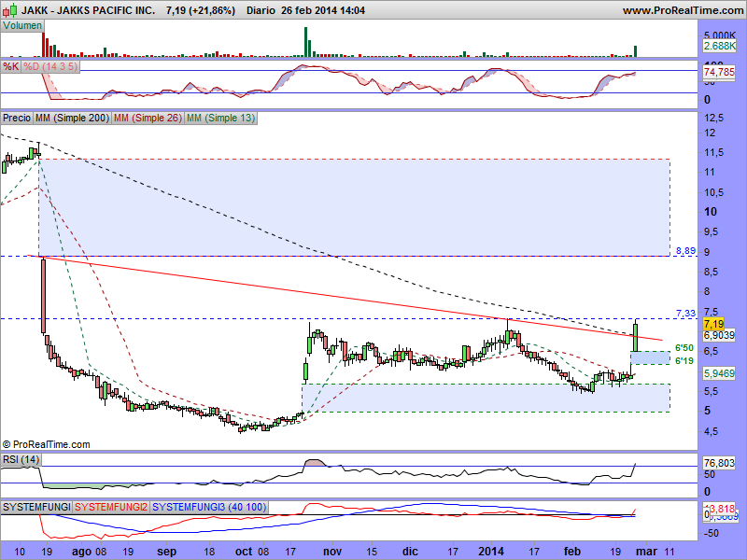Screen dimensions: 747x560
Task: Click the large red gap-down candle in July
Action: tap(43, 295)
